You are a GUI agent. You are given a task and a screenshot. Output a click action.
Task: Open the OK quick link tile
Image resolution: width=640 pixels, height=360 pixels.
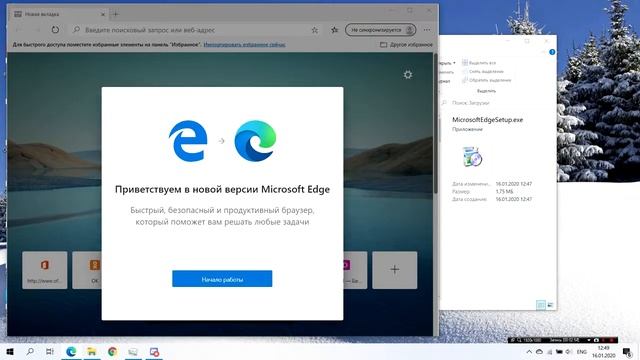tap(87, 270)
